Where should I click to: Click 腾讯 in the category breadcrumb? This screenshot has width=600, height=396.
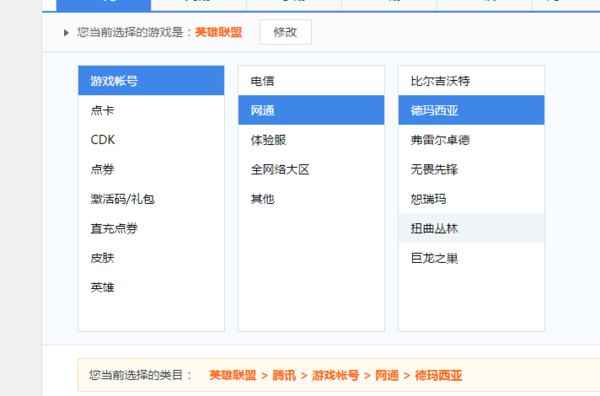tap(284, 375)
